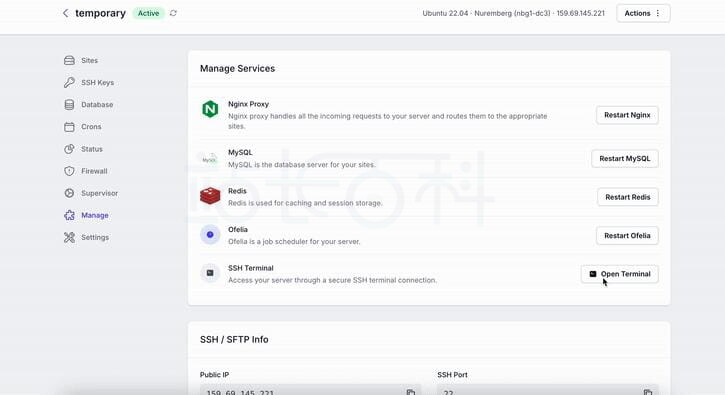The height and width of the screenshot is (395, 725).
Task: Click the Public IP address field
Action: tap(310, 389)
